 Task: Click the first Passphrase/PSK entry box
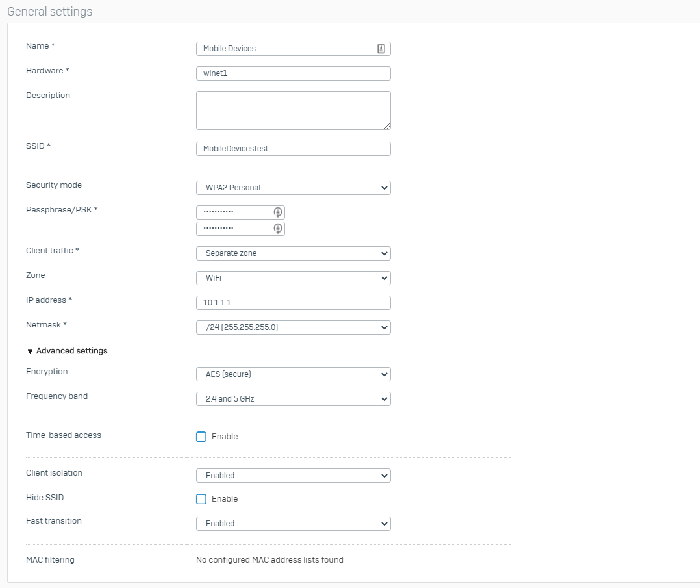tap(234, 212)
